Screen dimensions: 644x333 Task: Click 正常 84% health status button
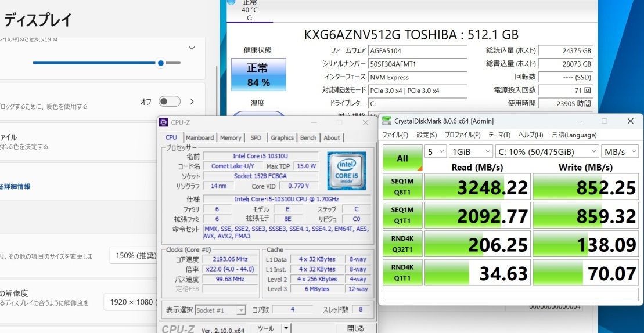258,74
